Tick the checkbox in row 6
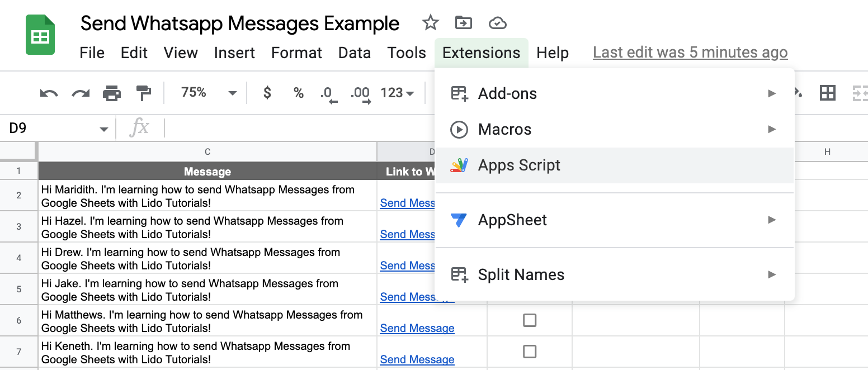The image size is (868, 370). [x=529, y=320]
